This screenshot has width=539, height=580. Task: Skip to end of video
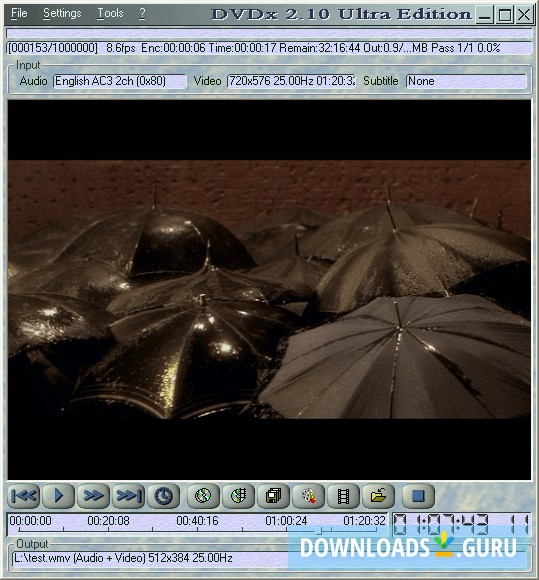tap(128, 496)
